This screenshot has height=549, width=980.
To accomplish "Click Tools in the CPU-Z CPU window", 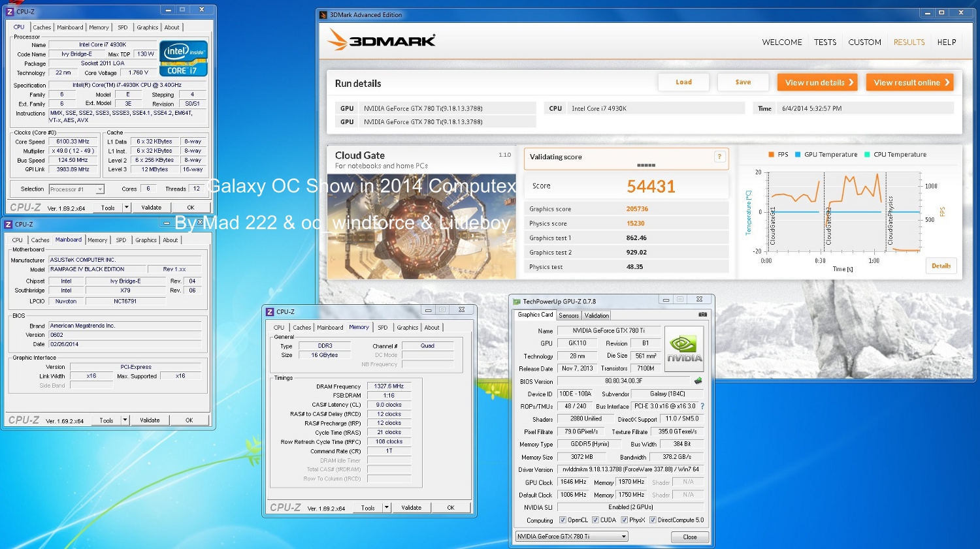I will point(108,208).
